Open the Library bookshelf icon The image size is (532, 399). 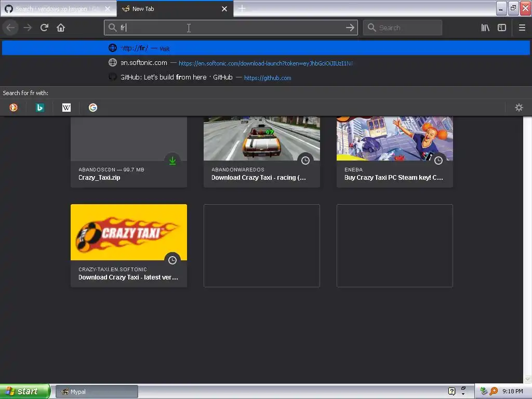[485, 28]
